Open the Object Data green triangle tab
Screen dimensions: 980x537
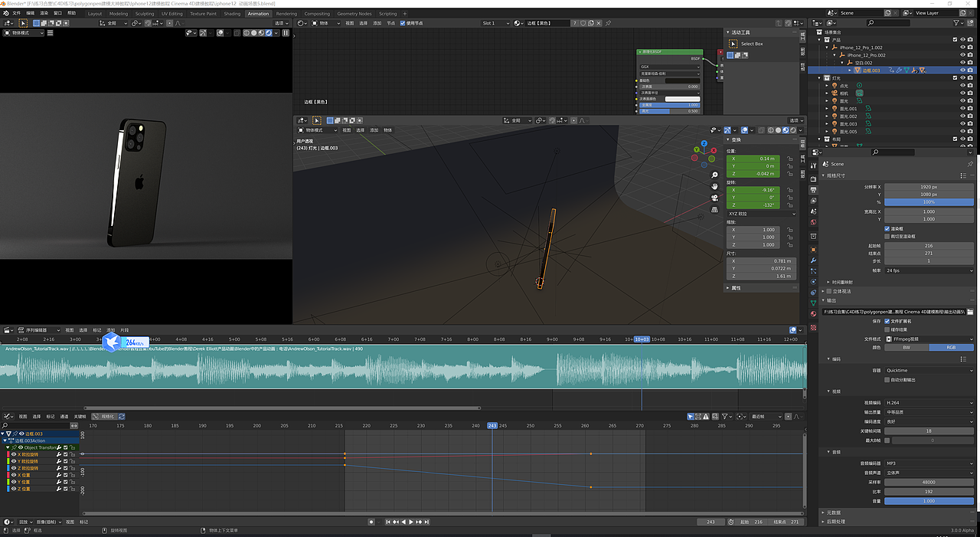[813, 303]
